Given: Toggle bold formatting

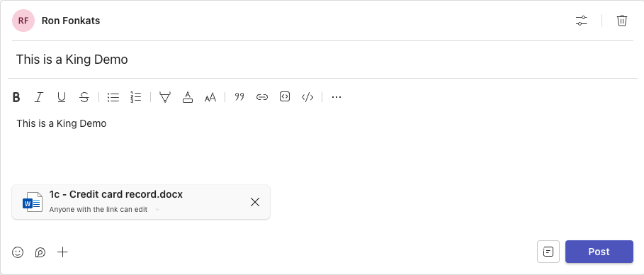Looking at the screenshot, I should click(16, 97).
